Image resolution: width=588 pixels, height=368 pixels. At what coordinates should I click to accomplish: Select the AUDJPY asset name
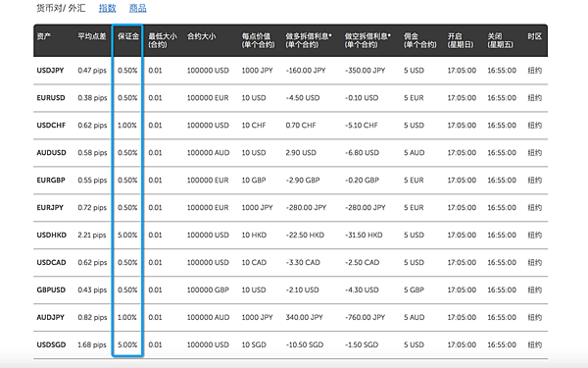[50, 317]
